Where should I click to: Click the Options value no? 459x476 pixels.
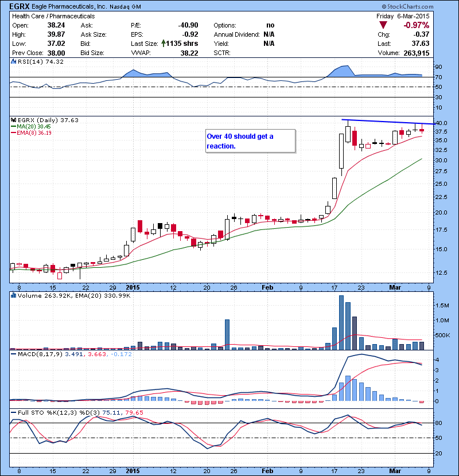(270, 25)
